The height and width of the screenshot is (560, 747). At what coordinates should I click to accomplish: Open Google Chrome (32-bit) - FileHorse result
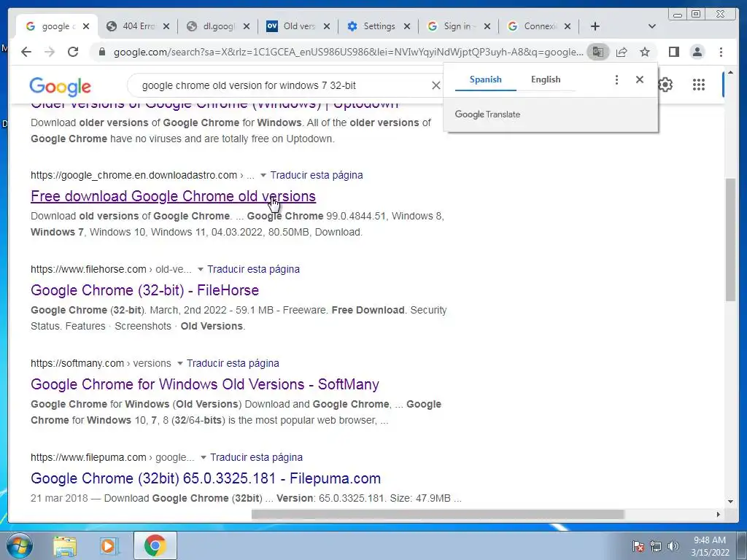pos(145,290)
